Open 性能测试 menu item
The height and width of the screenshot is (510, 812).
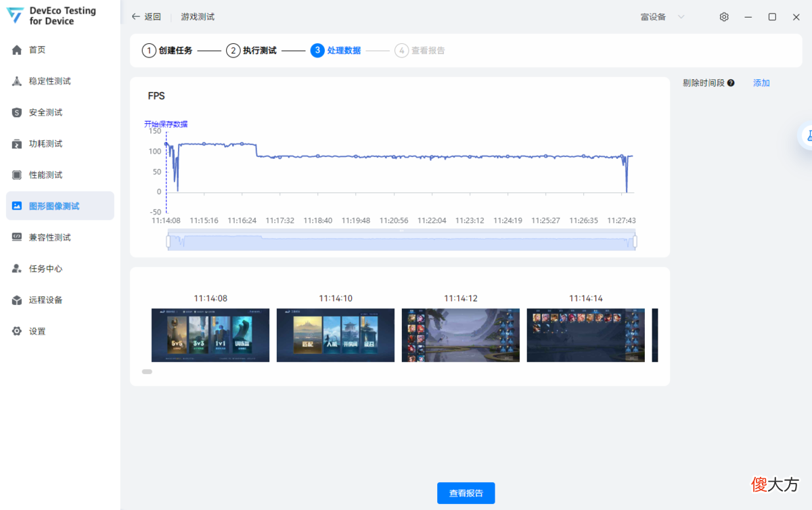pyautogui.click(x=60, y=175)
